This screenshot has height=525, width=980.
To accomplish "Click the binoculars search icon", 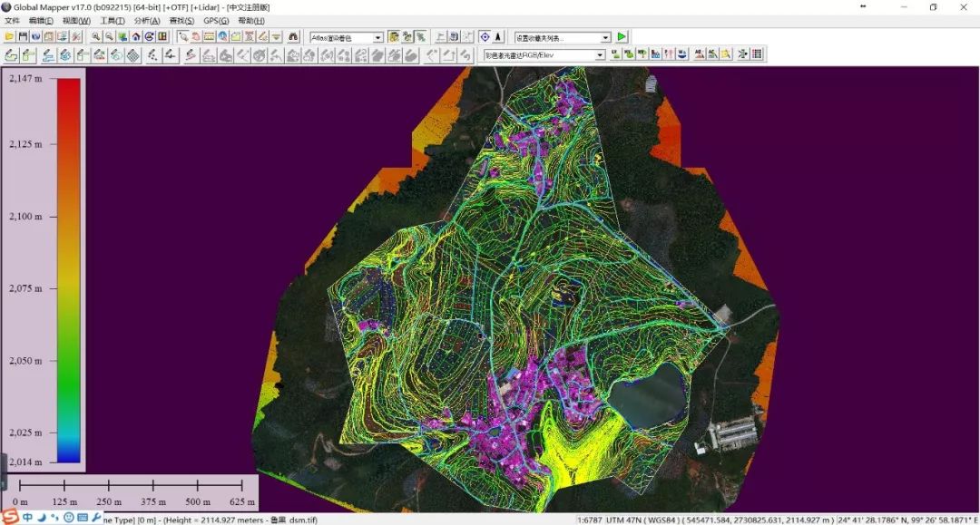I will 293,37.
